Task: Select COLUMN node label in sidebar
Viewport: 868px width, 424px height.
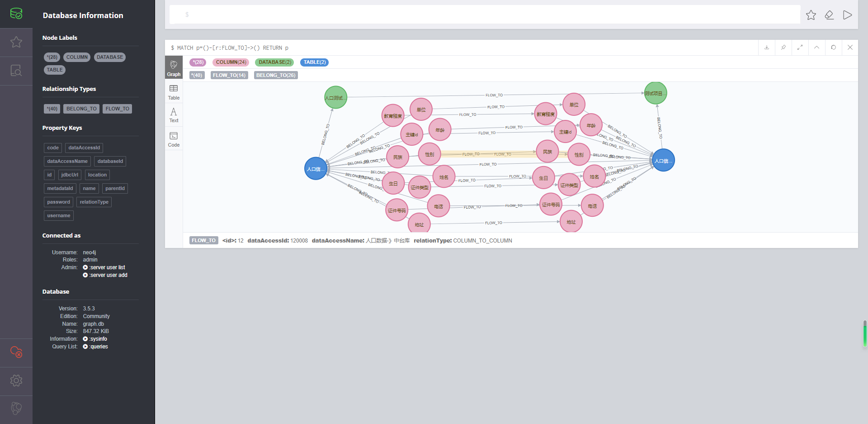Action: (77, 57)
